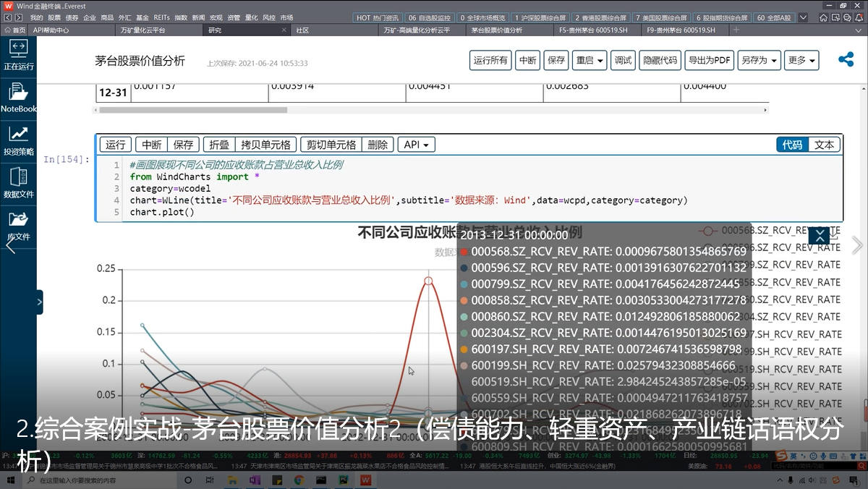Collapse the cell with 折叠
This screenshot has width=868, height=489.
pos(219,145)
